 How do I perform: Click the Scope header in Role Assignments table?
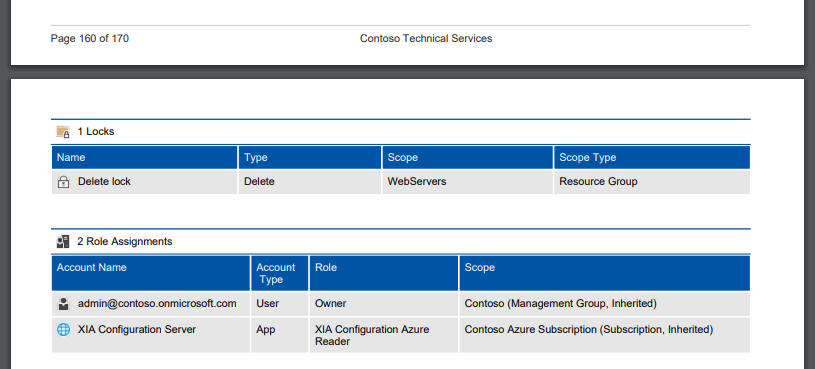click(605, 273)
